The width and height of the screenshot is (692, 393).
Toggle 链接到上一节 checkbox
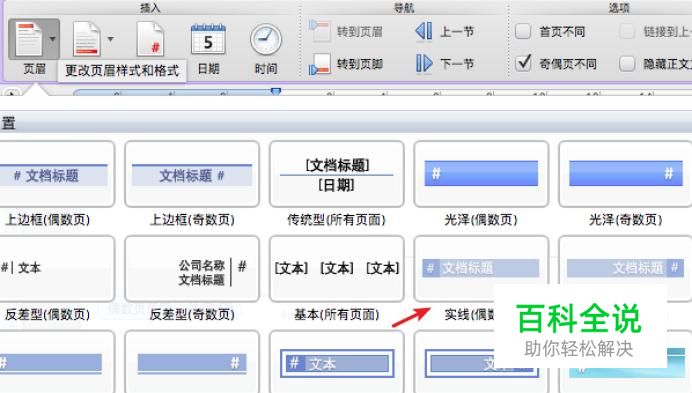[x=627, y=31]
